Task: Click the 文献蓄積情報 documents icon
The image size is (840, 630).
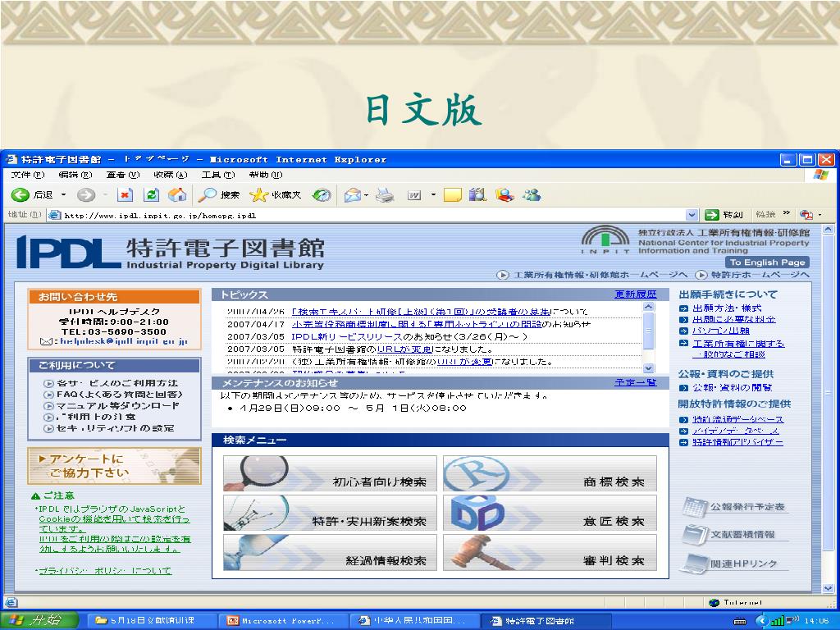Action: [696, 535]
